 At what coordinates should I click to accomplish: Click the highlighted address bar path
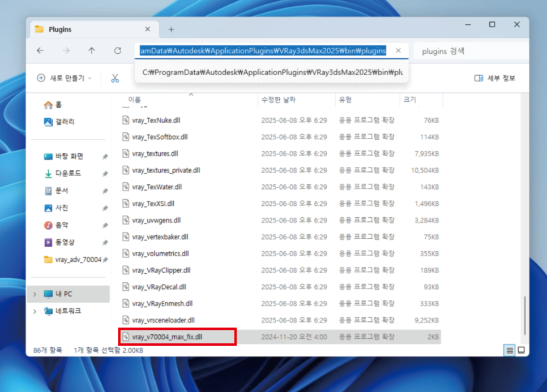263,51
